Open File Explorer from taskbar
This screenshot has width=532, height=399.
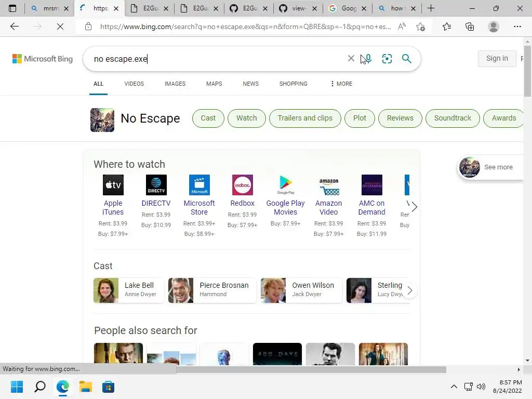[x=86, y=387]
